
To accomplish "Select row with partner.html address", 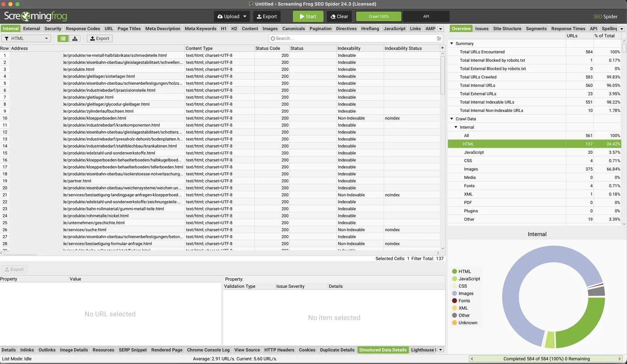I will tap(219, 181).
